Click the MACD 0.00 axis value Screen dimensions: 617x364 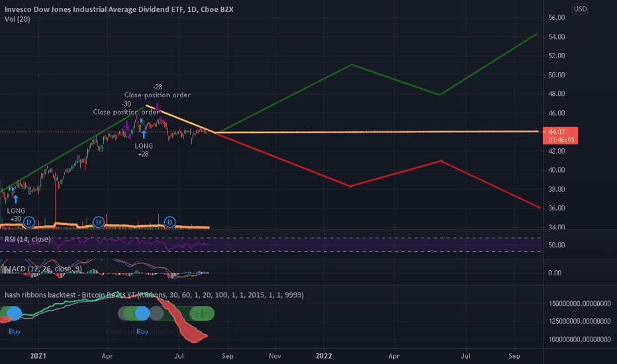pos(555,273)
